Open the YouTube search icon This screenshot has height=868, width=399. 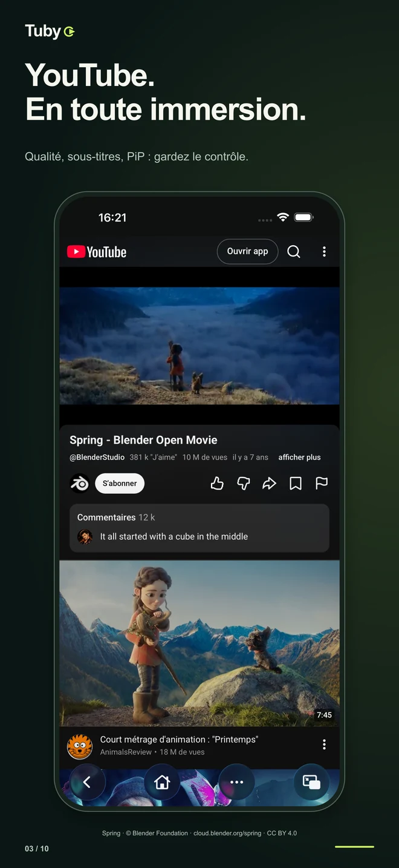(294, 252)
